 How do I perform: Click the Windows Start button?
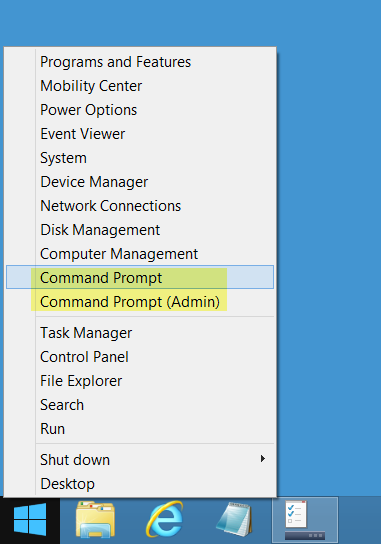click(x=30, y=520)
